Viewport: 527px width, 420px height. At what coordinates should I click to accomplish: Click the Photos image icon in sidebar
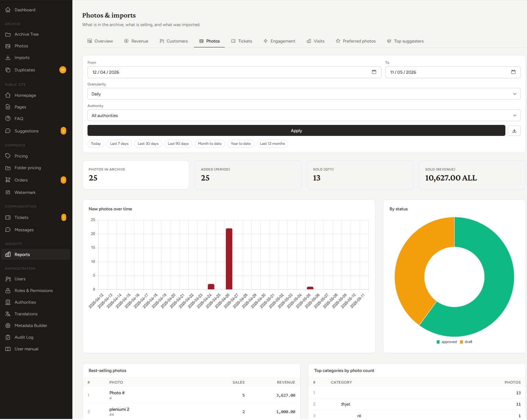click(8, 46)
